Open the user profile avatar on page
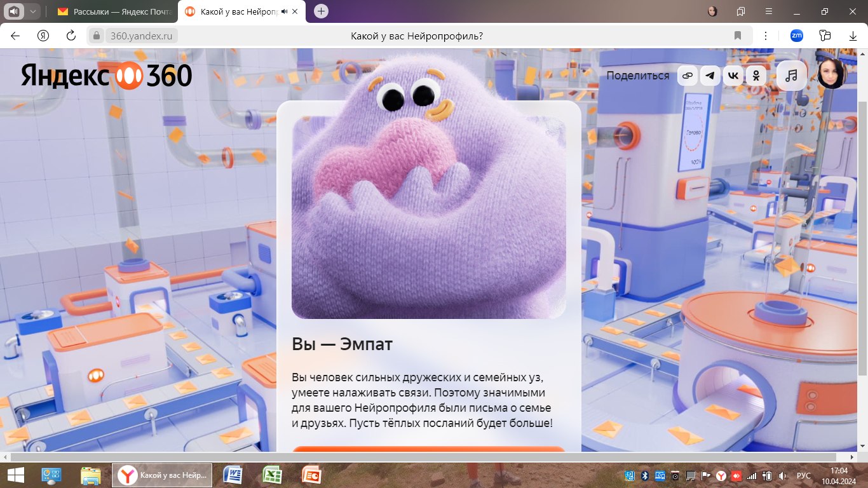 point(831,74)
